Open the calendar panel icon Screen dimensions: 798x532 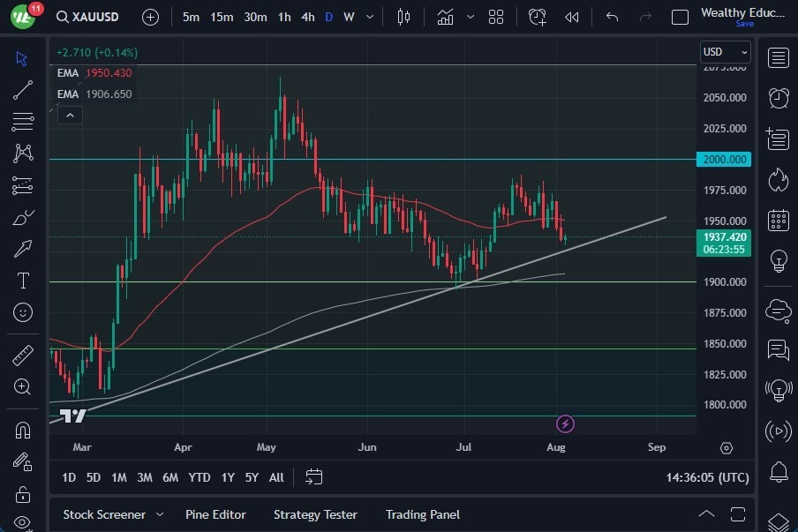[778, 220]
